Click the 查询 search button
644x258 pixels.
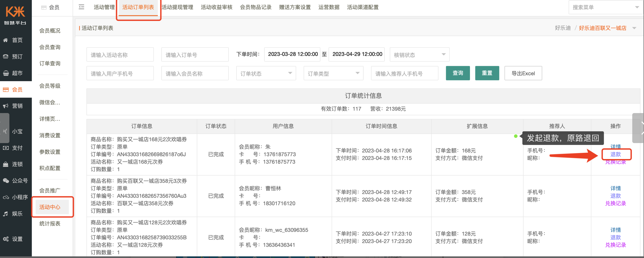coord(458,73)
